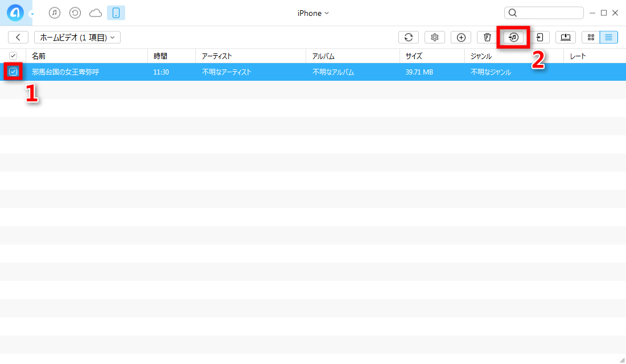This screenshot has height=364, width=626.
Task: Select the video name 邪馬台国の女王卑弥呼
Action: pos(65,72)
